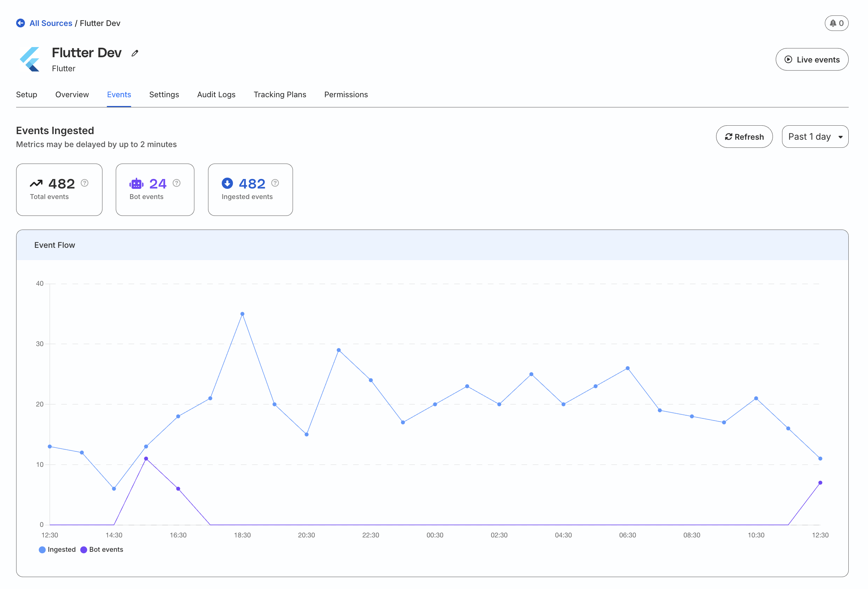This screenshot has width=868, height=589.
Task: Click the Ingested data point at 06:30
Action: 627,368
